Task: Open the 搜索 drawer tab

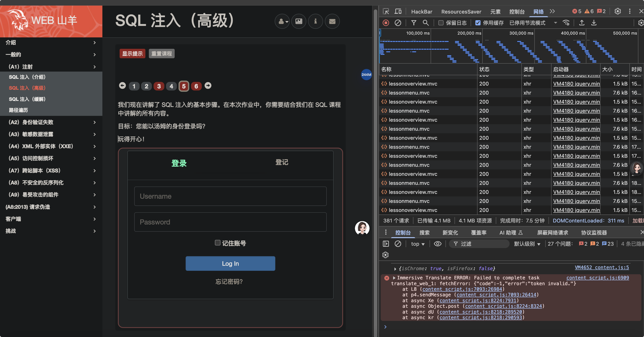Action: tap(425, 233)
